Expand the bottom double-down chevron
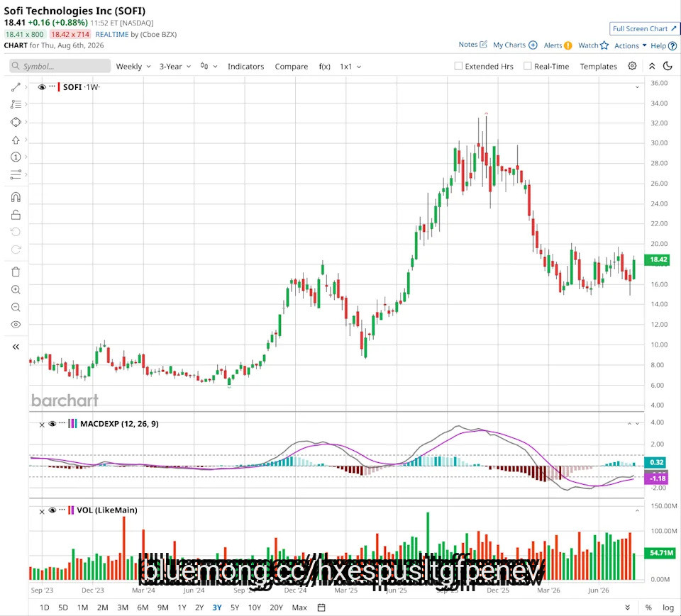 [x=627, y=607]
